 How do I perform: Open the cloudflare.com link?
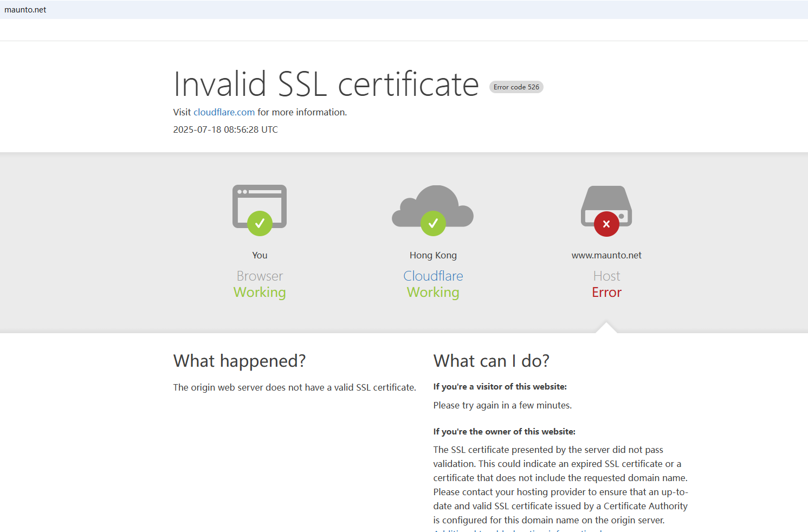[x=224, y=112]
